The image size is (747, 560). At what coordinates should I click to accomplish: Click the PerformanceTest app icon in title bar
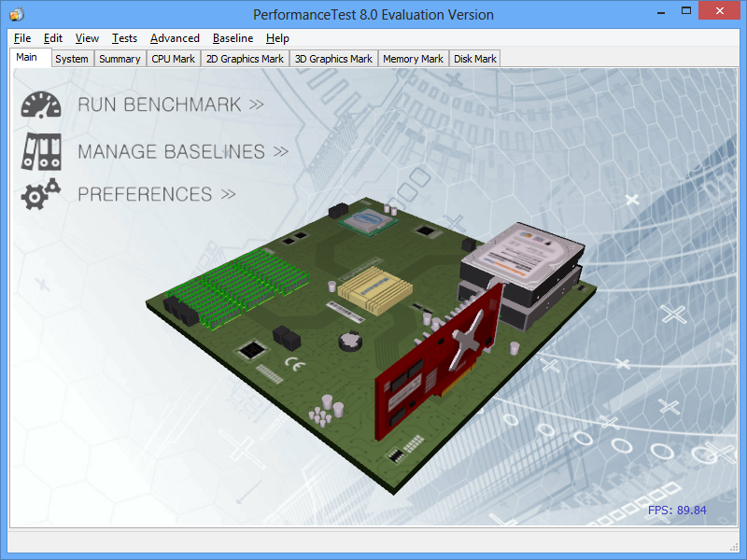[x=17, y=14]
